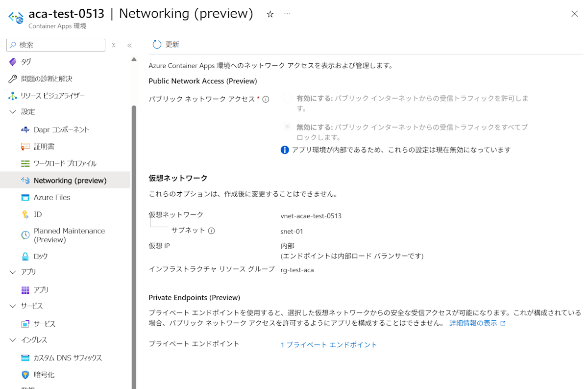Image resolution: width=588 pixels, height=389 pixels.
Task: Click the ID key icon
Action: point(25,214)
